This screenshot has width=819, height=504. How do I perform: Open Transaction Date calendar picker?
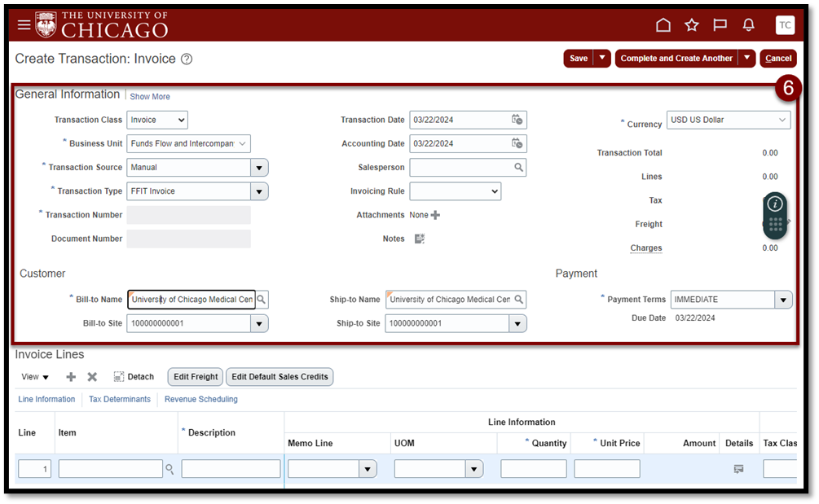tap(517, 120)
